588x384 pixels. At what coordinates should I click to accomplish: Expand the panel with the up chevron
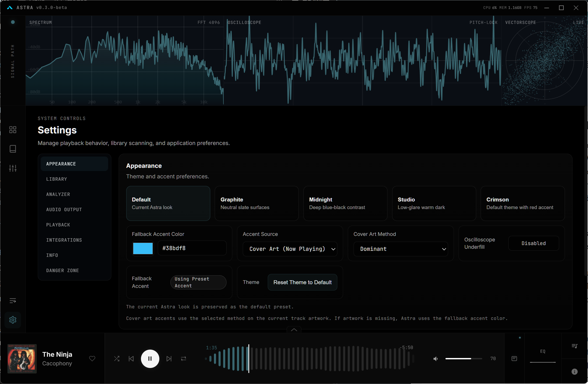tap(294, 330)
